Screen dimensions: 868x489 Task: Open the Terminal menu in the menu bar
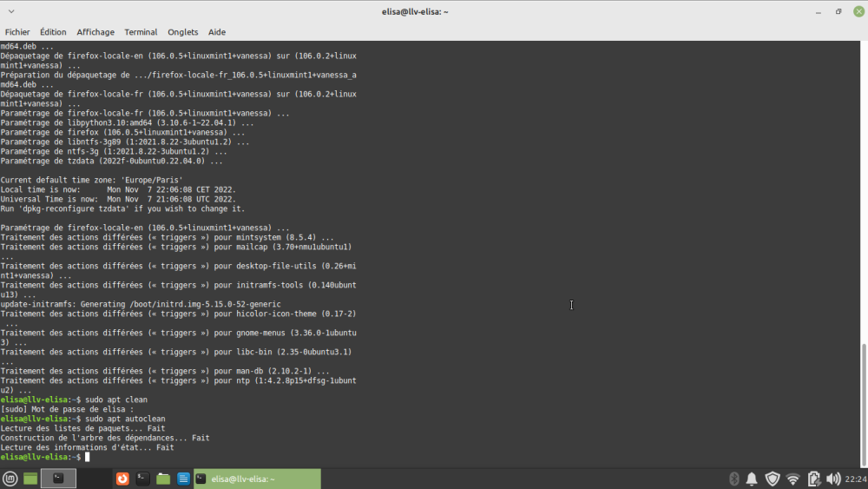pos(141,32)
